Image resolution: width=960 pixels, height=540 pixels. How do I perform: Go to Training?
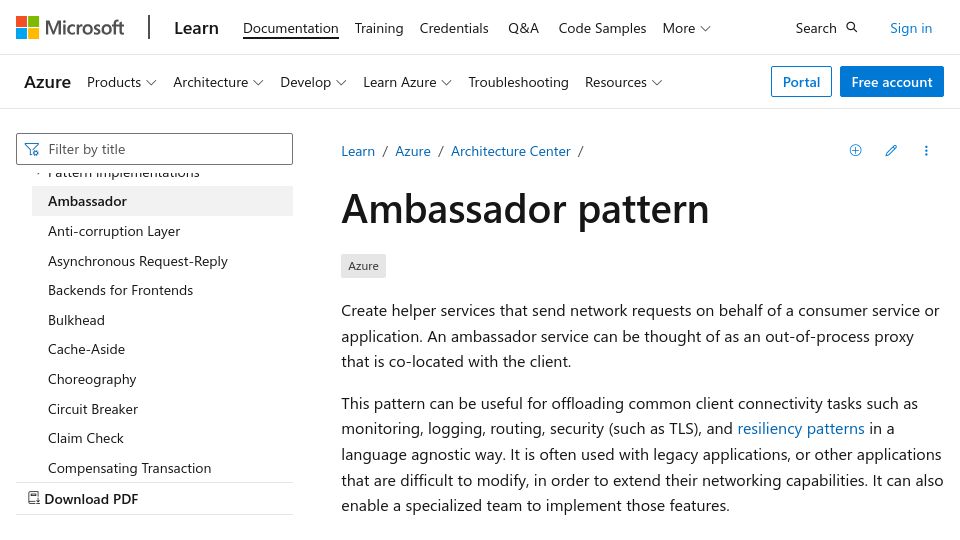tap(379, 28)
